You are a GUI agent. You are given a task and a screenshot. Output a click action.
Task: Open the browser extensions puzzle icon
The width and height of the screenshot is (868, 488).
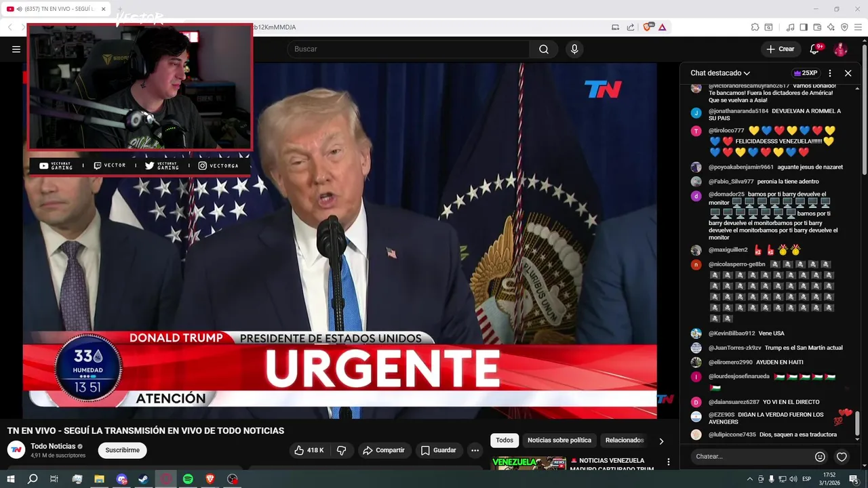coord(755,27)
